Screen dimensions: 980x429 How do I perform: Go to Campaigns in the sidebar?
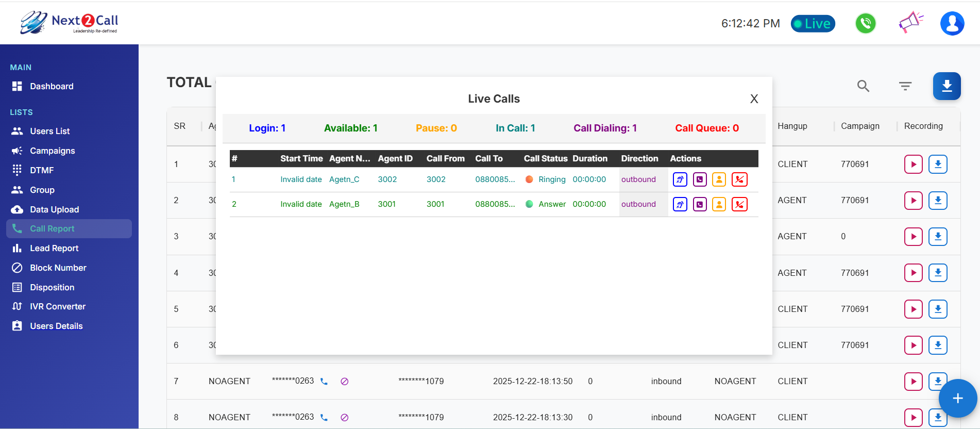click(52, 151)
